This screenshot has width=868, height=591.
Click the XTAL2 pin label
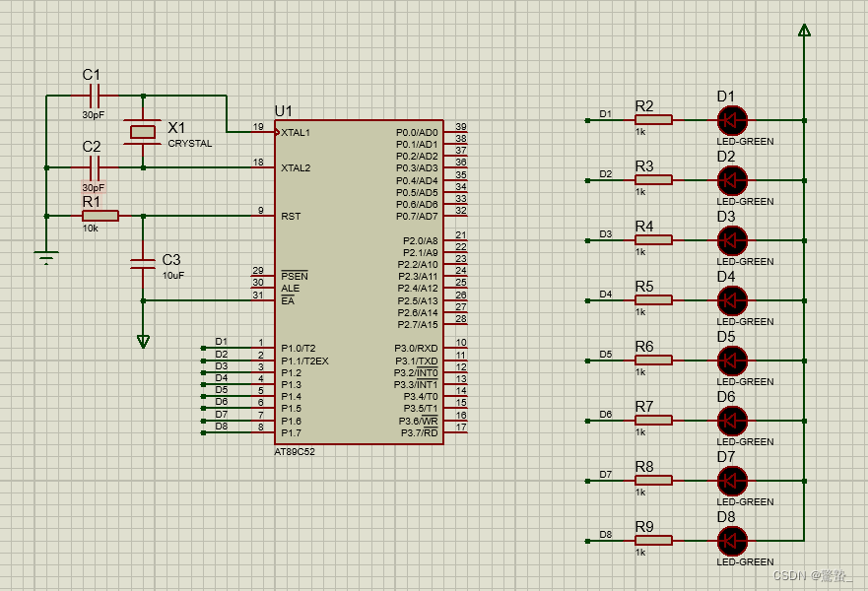[296, 167]
